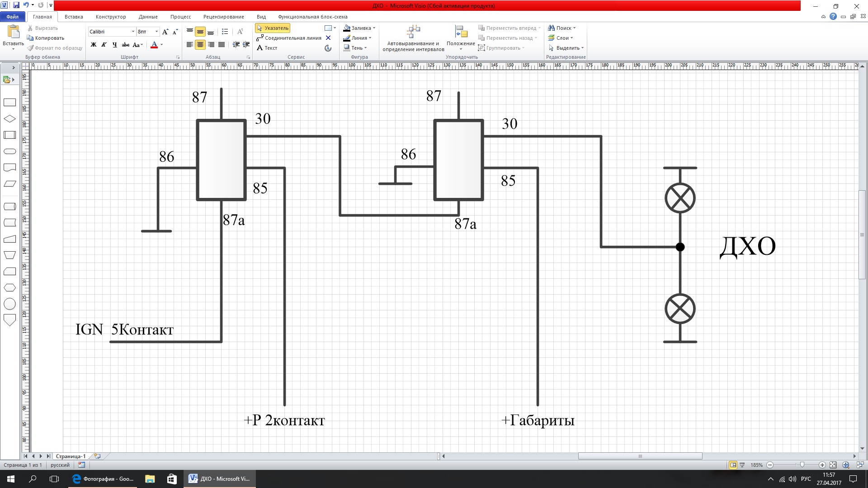Open the Выделить select dropdown

pos(566,48)
